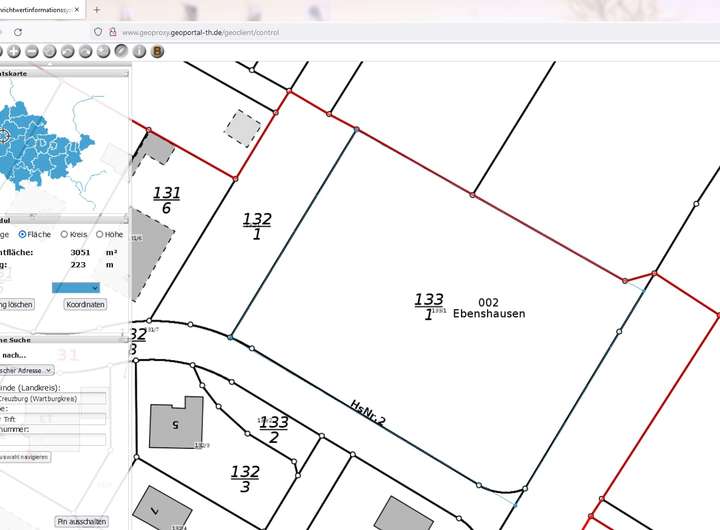Open a new browser tab
The height and width of the screenshot is (530, 720).
[97, 9]
